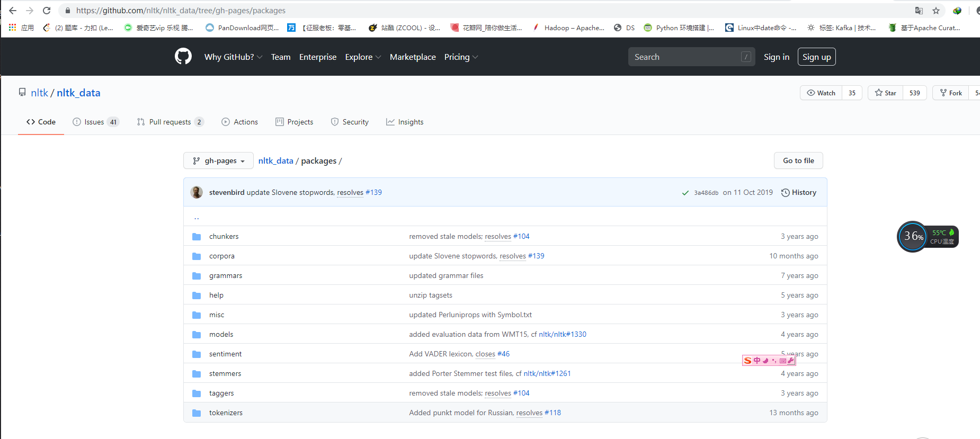Click the misc folder icon

pos(197,315)
